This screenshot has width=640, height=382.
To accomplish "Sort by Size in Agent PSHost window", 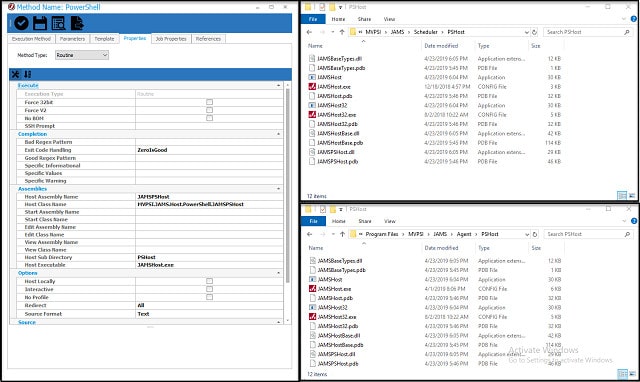I will tap(536, 248).
